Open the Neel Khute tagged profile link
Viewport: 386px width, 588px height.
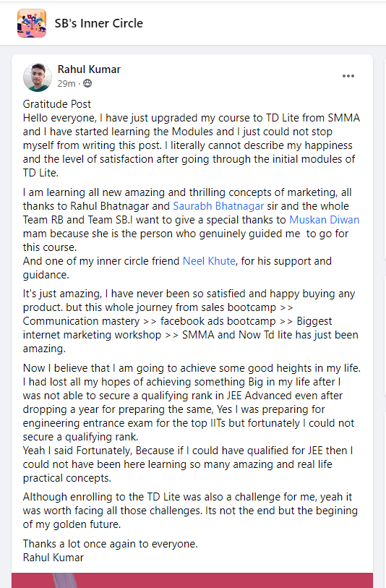click(209, 261)
